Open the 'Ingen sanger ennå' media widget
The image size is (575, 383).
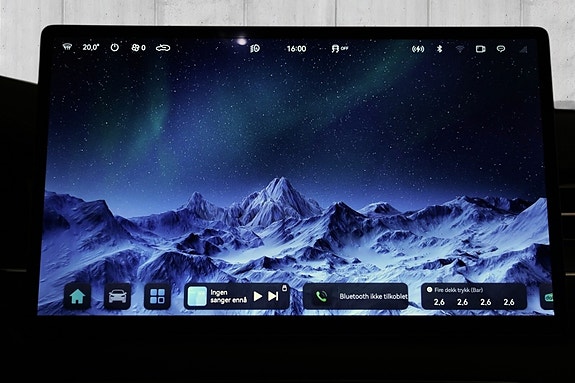[x=237, y=296]
